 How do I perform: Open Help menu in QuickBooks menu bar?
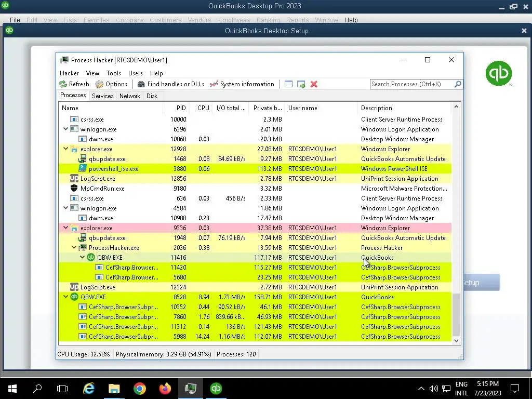coord(351,20)
